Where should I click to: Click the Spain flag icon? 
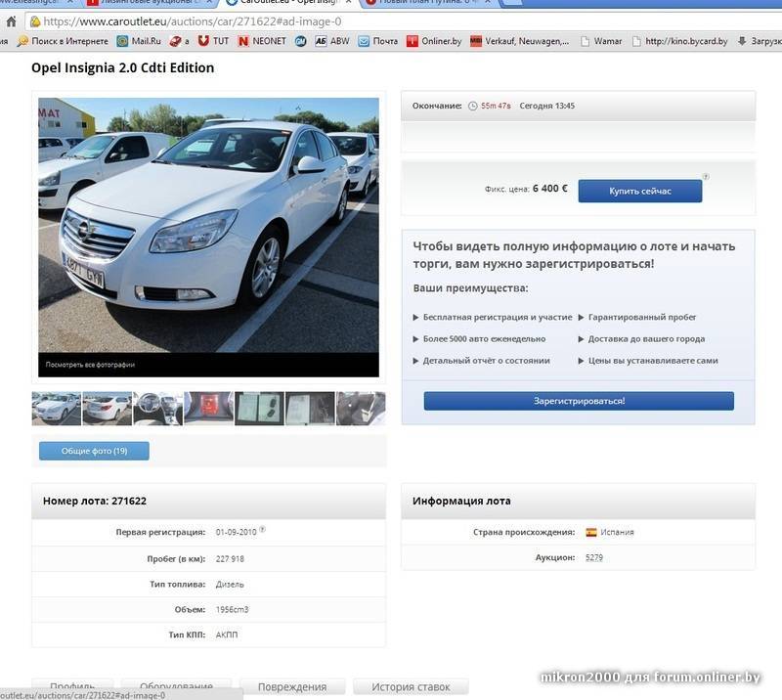pyautogui.click(x=591, y=533)
